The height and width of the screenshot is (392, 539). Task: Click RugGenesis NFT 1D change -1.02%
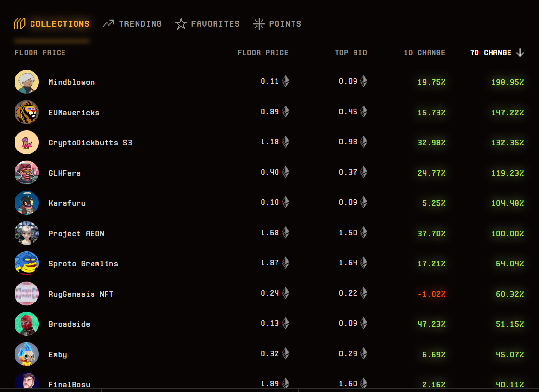point(431,294)
